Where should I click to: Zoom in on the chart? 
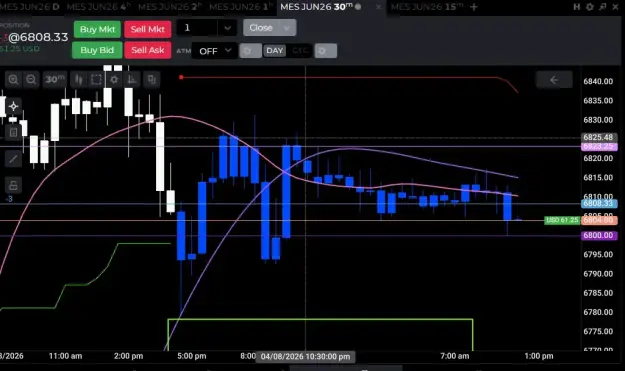coord(13,80)
